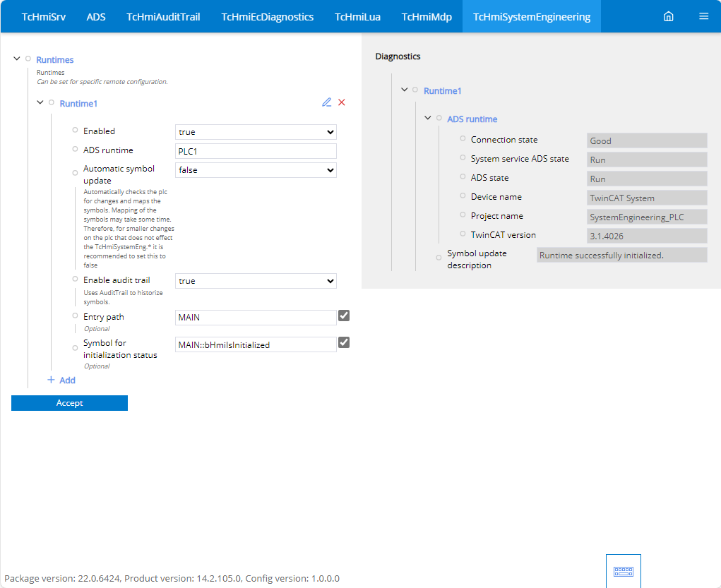Image resolution: width=721 pixels, height=588 pixels.
Task: Click the circle marker beside System service ADS state
Action: [463, 157]
